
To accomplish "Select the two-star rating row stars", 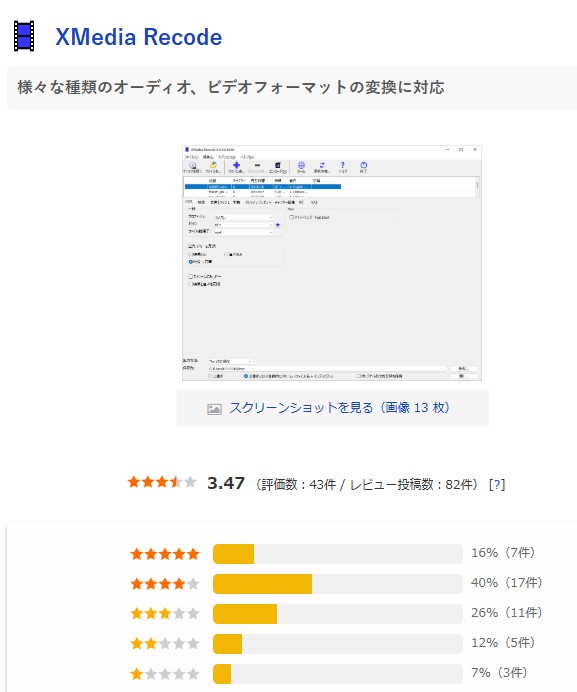I will (x=165, y=644).
